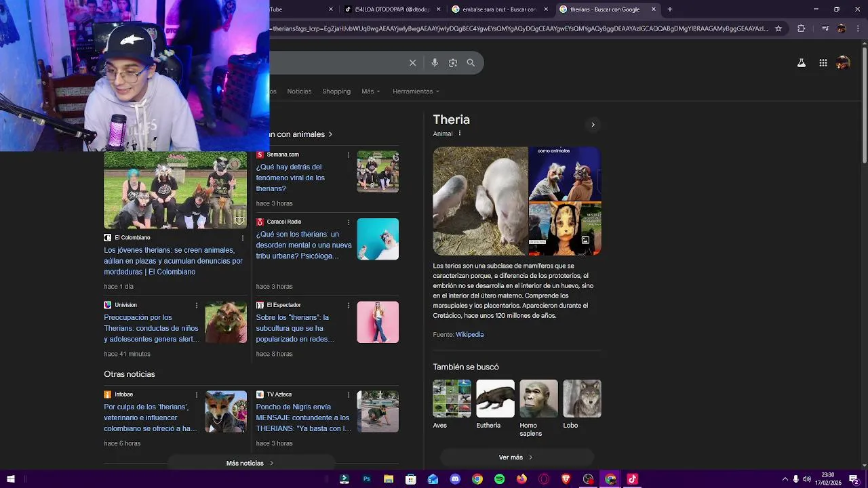868x488 pixels.
Task: Open Google apps grid
Action: 823,63
